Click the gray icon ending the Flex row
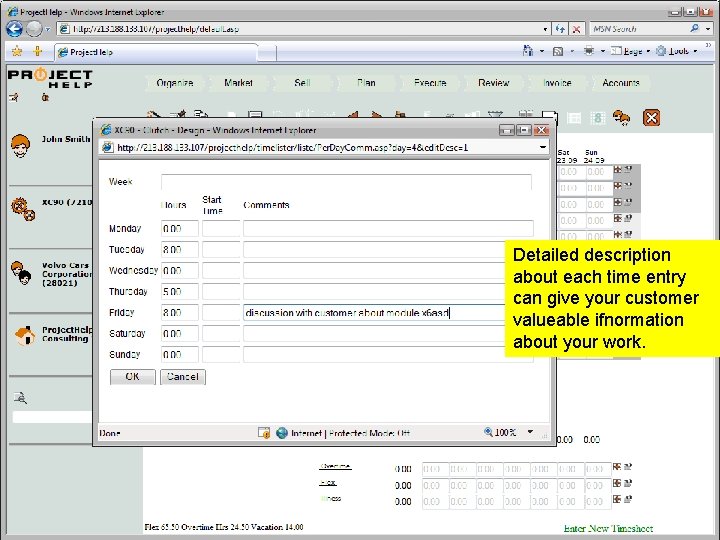 click(628, 483)
